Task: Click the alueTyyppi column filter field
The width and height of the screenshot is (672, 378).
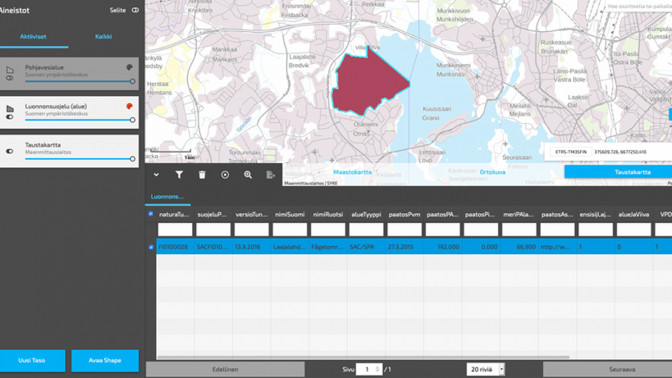Action: [x=366, y=230]
